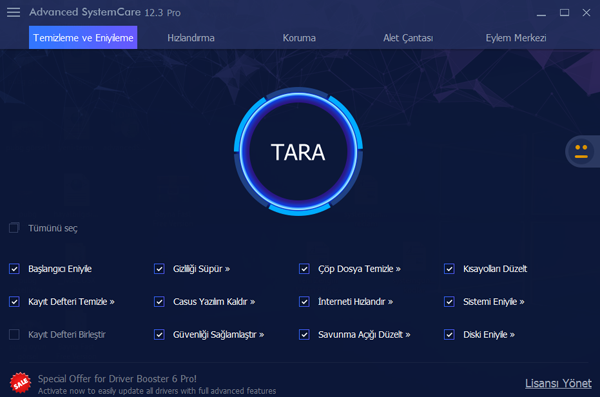Open Special Offer for Driver Booster link

pyautogui.click(x=117, y=379)
